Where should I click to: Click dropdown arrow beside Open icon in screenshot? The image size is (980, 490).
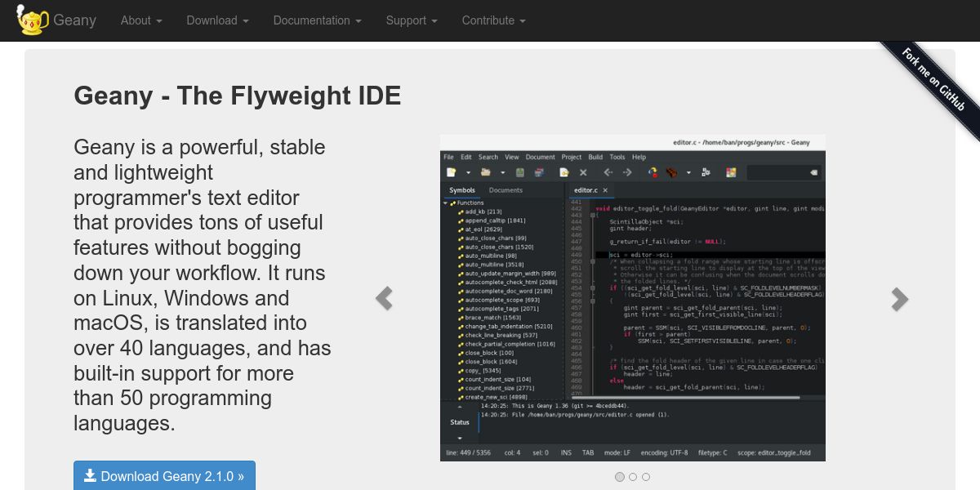point(503,172)
